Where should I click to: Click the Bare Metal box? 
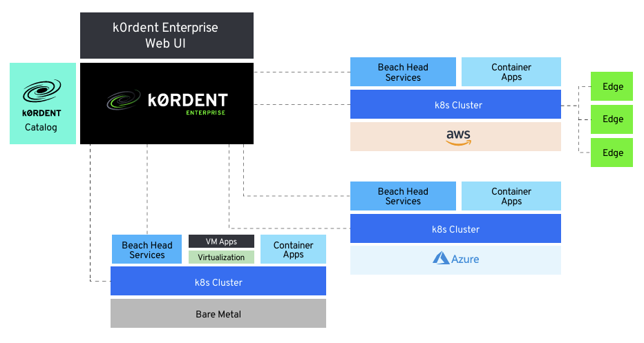[x=218, y=313]
